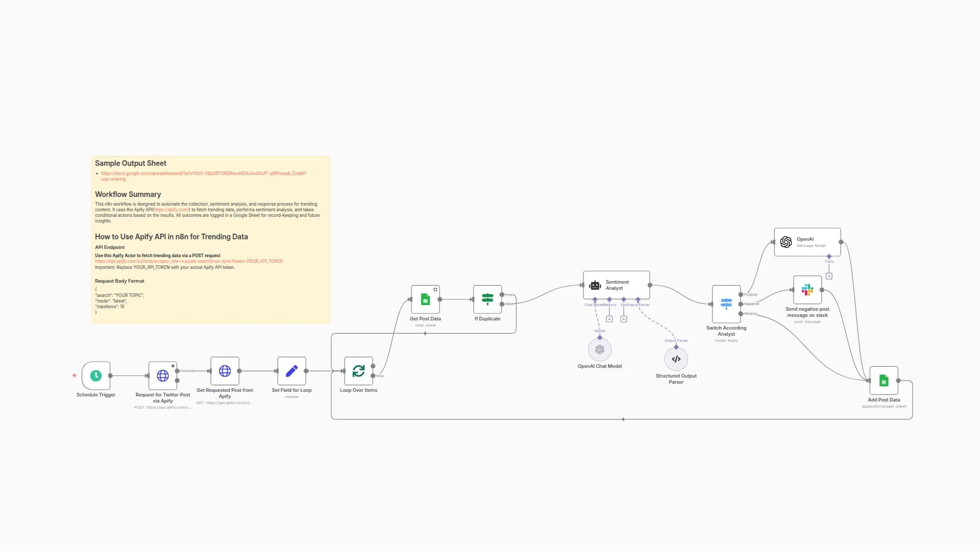Click the Switch According Analyst node
The height and width of the screenshot is (551, 980).
pos(726,304)
